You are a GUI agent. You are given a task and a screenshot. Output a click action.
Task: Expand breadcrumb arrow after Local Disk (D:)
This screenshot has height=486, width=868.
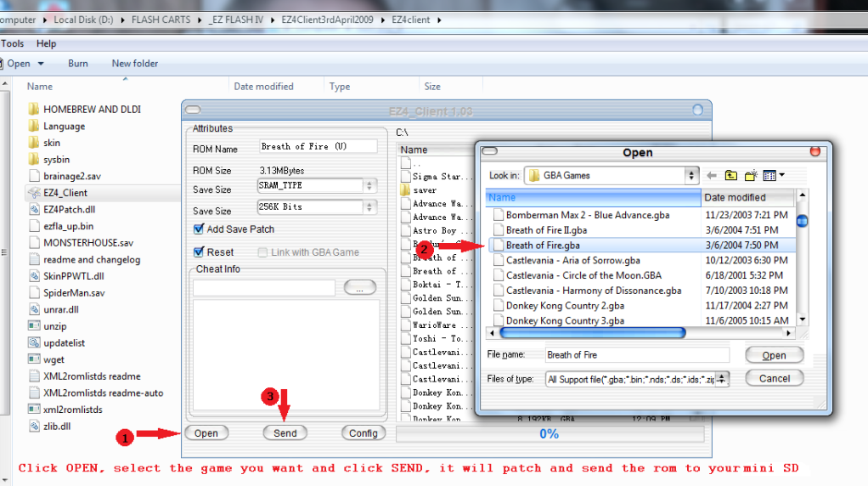(122, 20)
